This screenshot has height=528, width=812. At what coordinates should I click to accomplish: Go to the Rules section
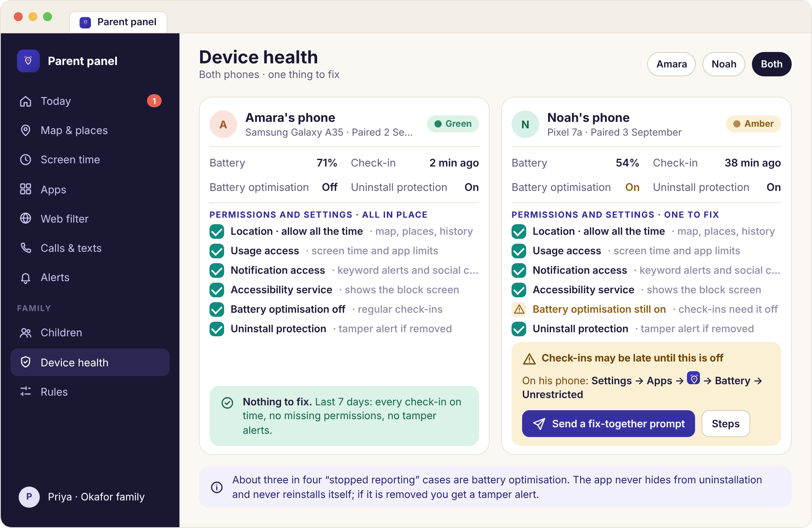click(90, 392)
